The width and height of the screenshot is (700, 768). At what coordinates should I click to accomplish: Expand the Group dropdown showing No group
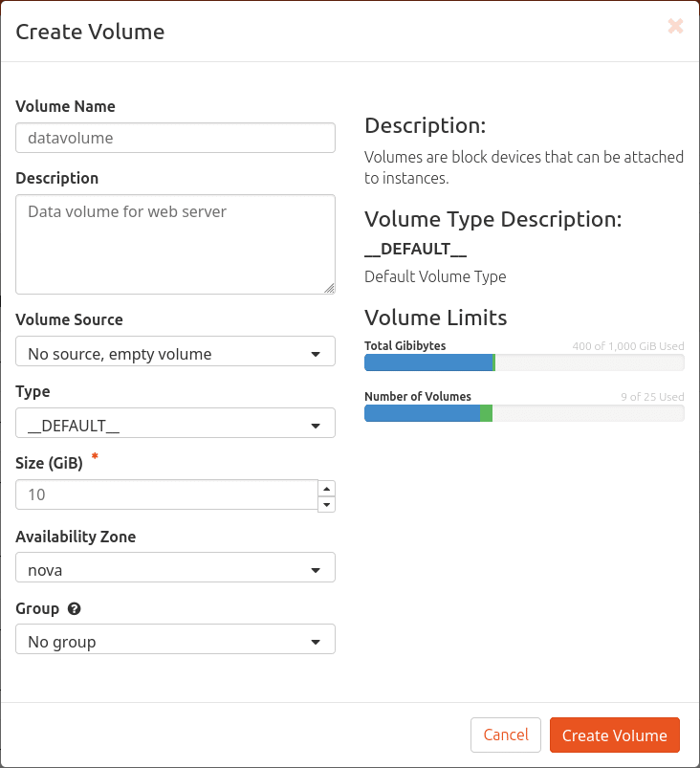175,642
